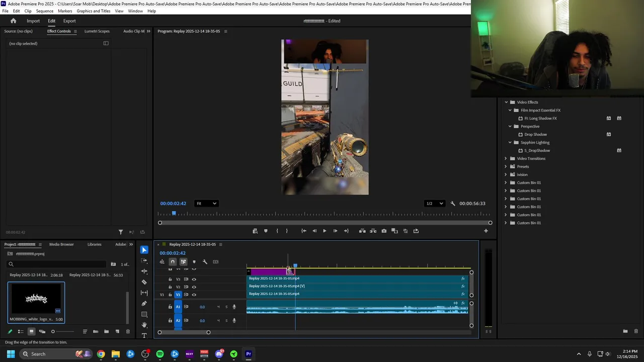This screenshot has width=644, height=362.
Task: Select the Hand tool
Action: click(144, 325)
